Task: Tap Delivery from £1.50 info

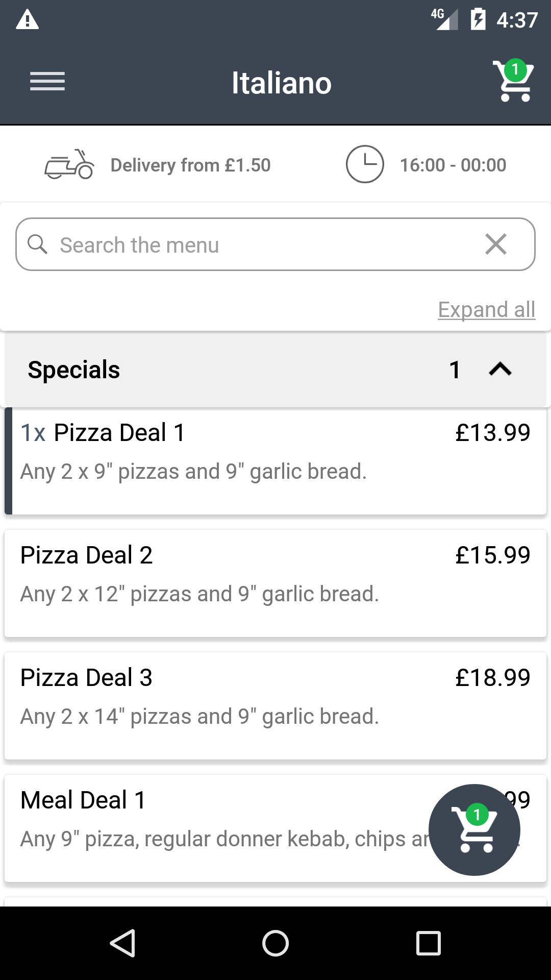Action: (190, 165)
